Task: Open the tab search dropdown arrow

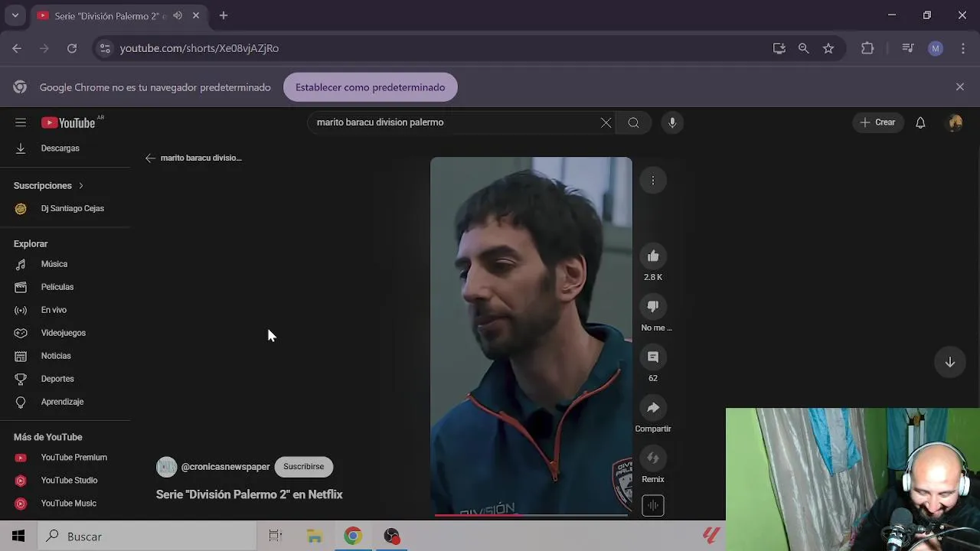Action: [15, 15]
